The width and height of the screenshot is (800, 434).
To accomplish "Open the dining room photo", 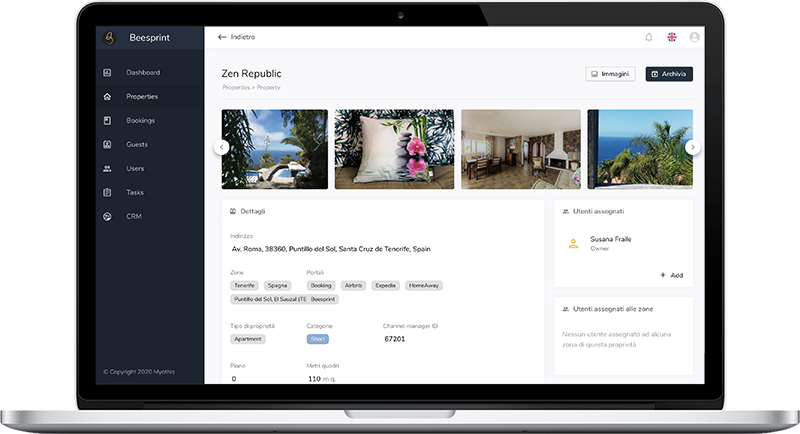I will [521, 149].
